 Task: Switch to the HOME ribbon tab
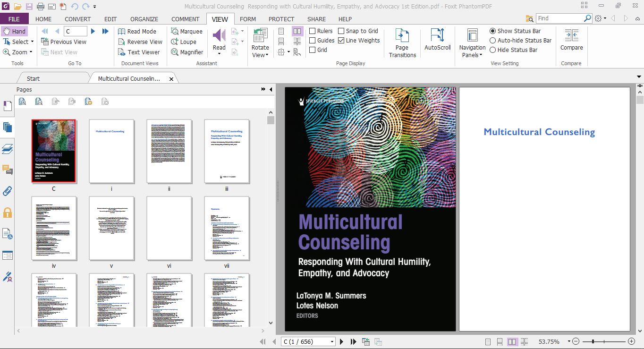[x=43, y=19]
